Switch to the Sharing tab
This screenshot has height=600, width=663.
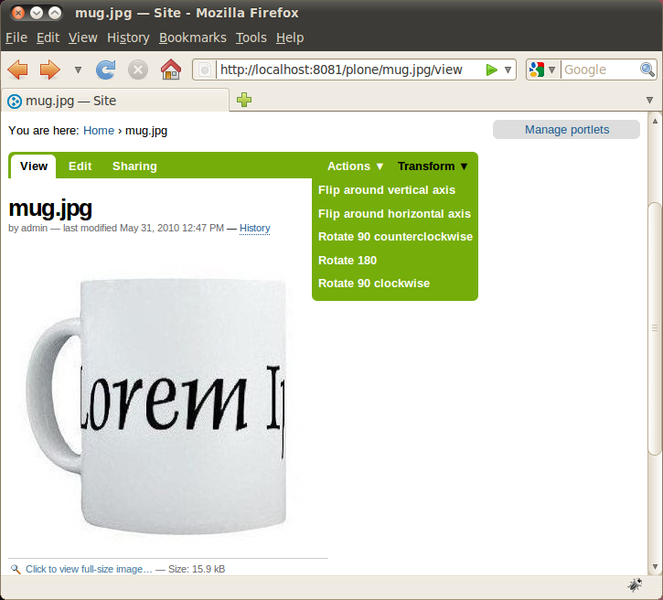(x=134, y=166)
